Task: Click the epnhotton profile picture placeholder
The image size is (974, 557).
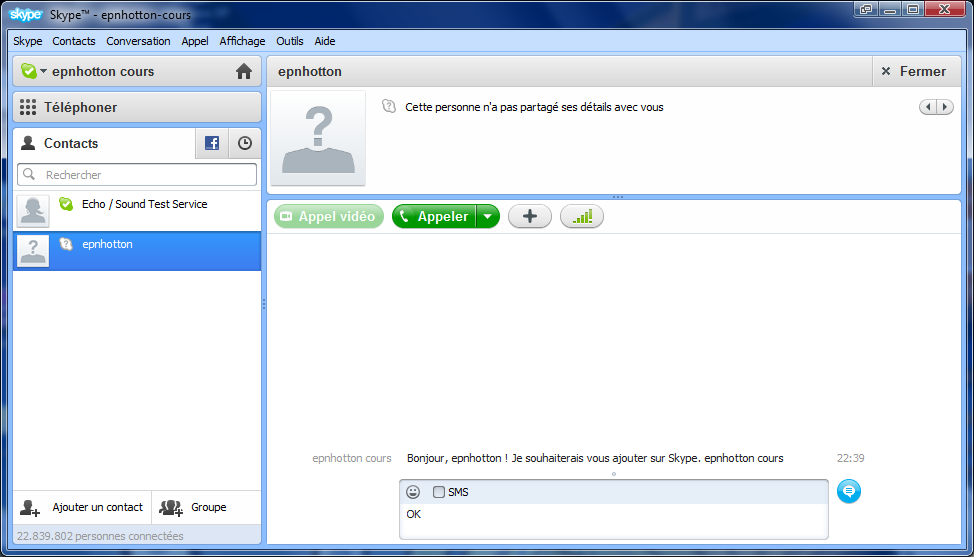Action: coord(318,138)
